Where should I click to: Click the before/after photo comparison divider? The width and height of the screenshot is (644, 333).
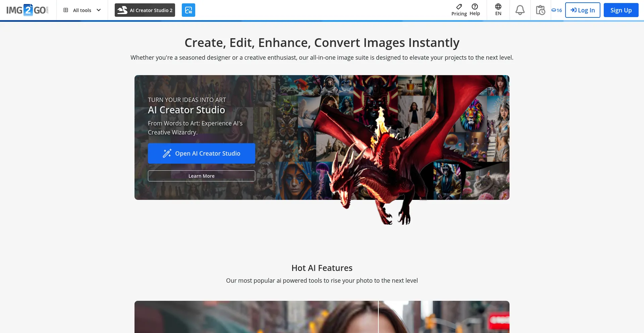point(378,317)
